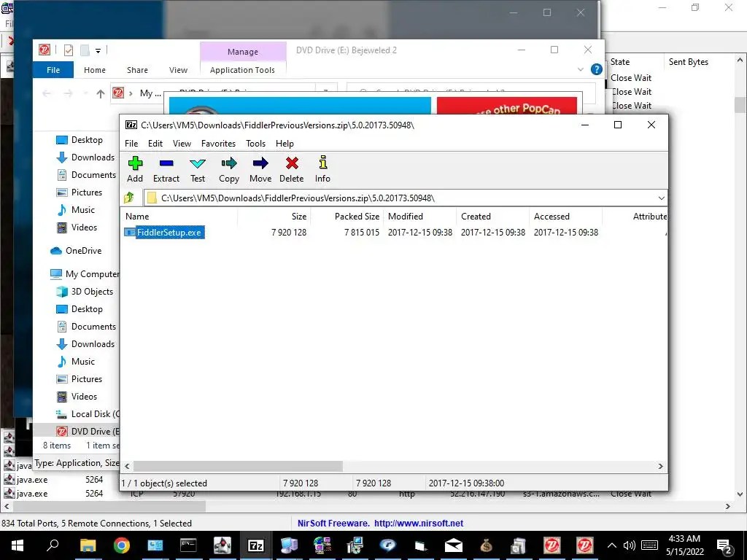Screen dimensions: 747x560
Task: Open File Explorer from the taskbar
Action: tap(88, 545)
